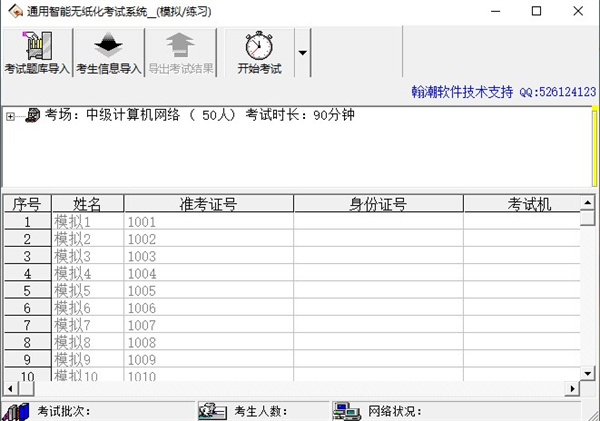The width and height of the screenshot is (600, 421).
Task: Click admission number cell 1008
Action: click(x=209, y=342)
